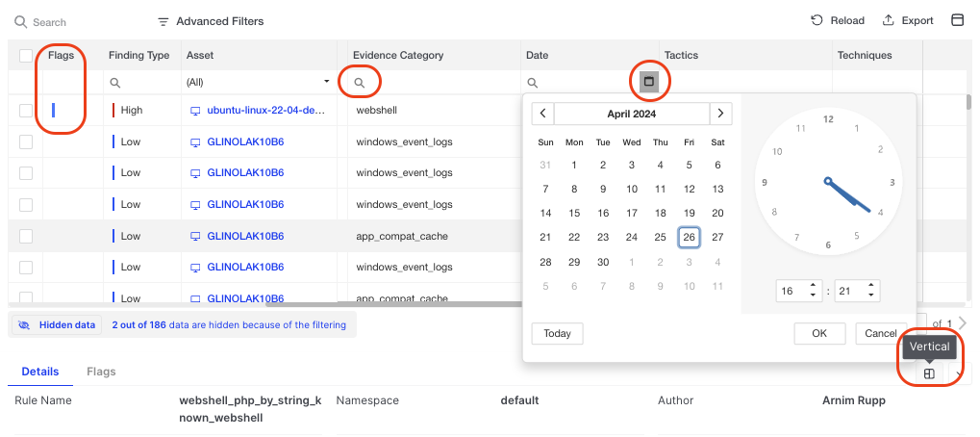
Task: Click the Today button
Action: click(x=557, y=334)
